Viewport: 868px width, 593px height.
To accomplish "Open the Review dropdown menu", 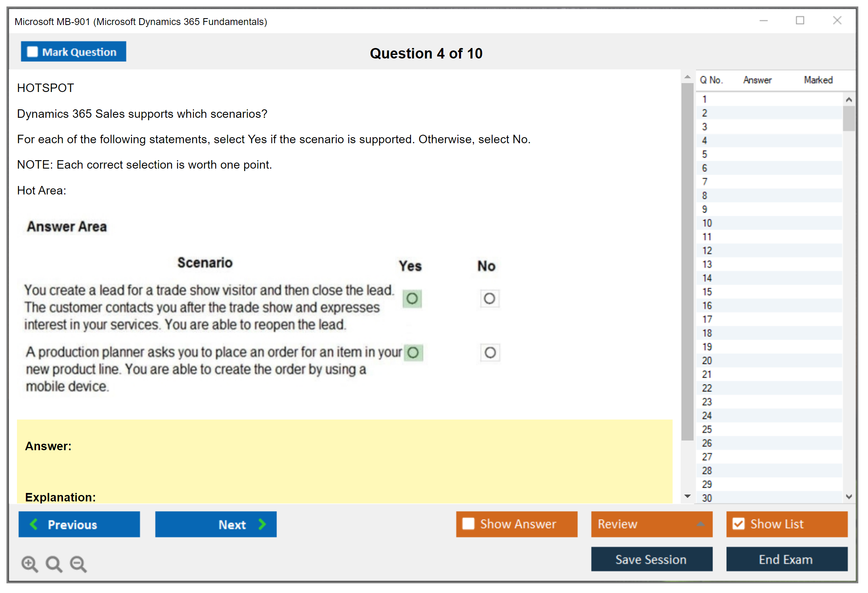I will coord(700,524).
